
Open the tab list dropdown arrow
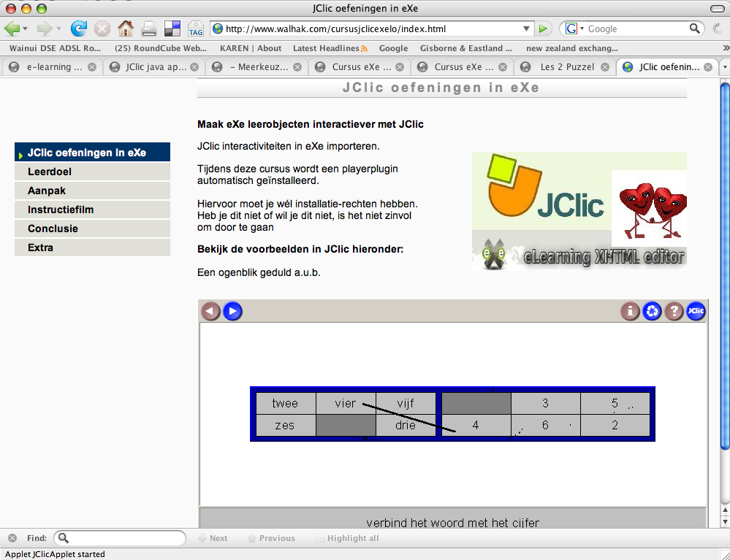tap(724, 67)
